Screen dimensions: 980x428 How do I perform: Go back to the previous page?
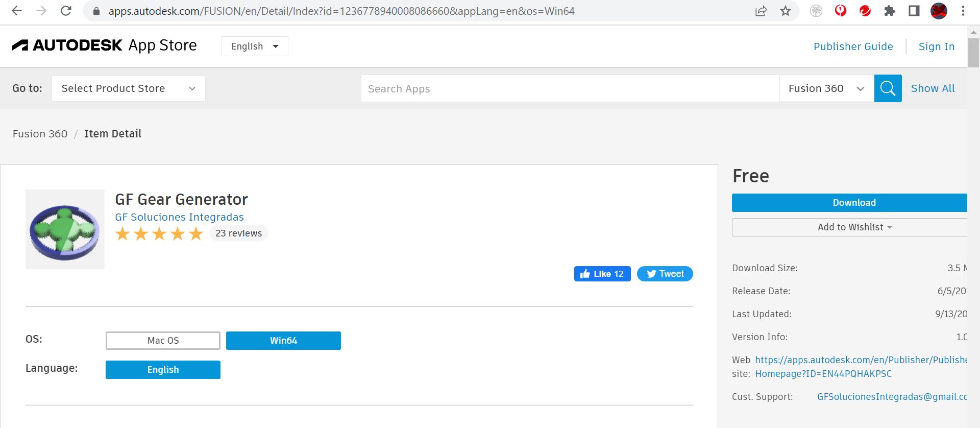(17, 11)
